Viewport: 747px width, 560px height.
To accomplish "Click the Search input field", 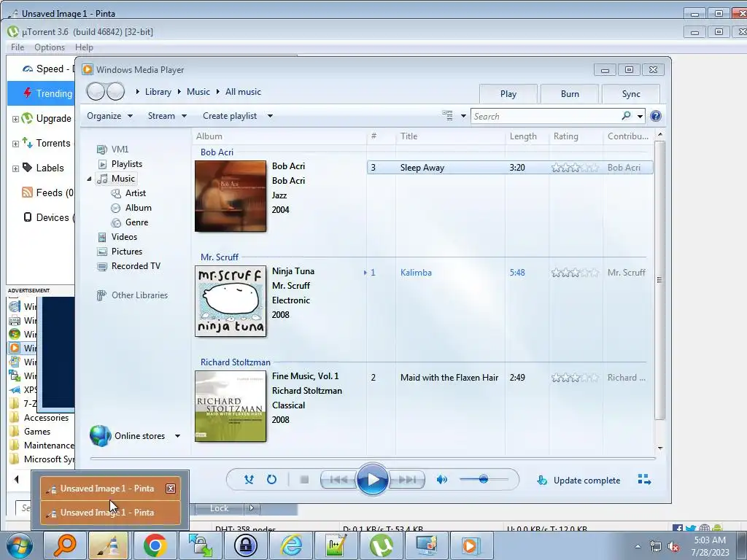I will click(x=546, y=116).
